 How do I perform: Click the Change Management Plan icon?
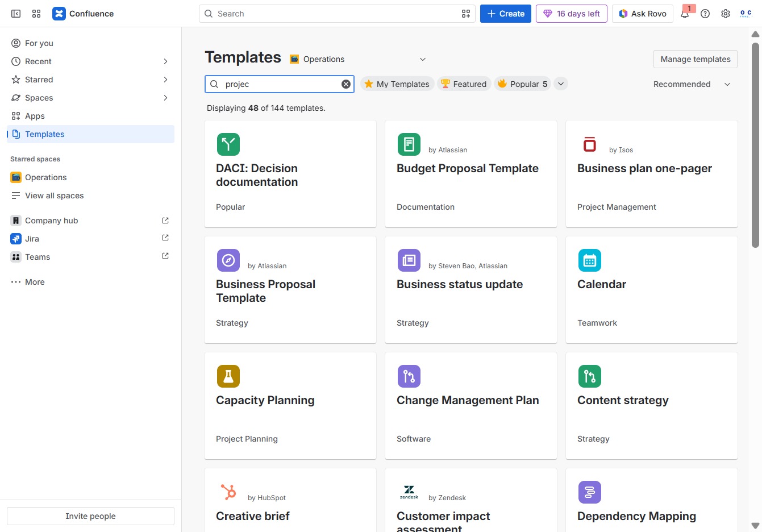click(x=409, y=376)
